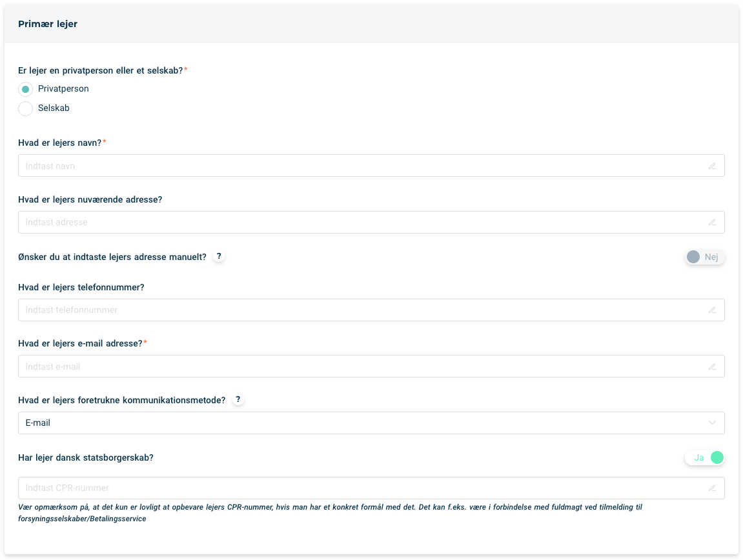Click pencil icon in the name field
The width and height of the screenshot is (743, 560).
712,166
